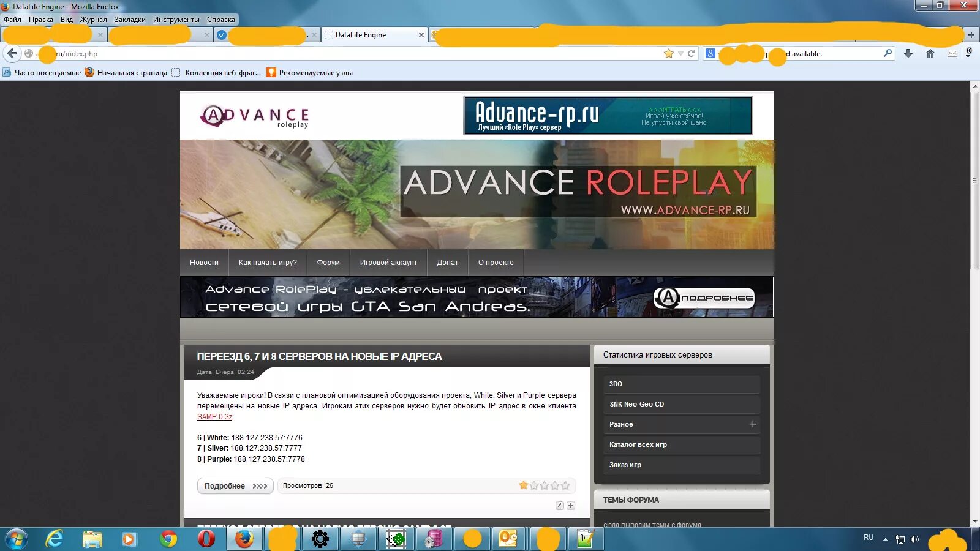Screen dimensions: 980x551
Task: Open the Windows Start button
Action: click(17, 539)
